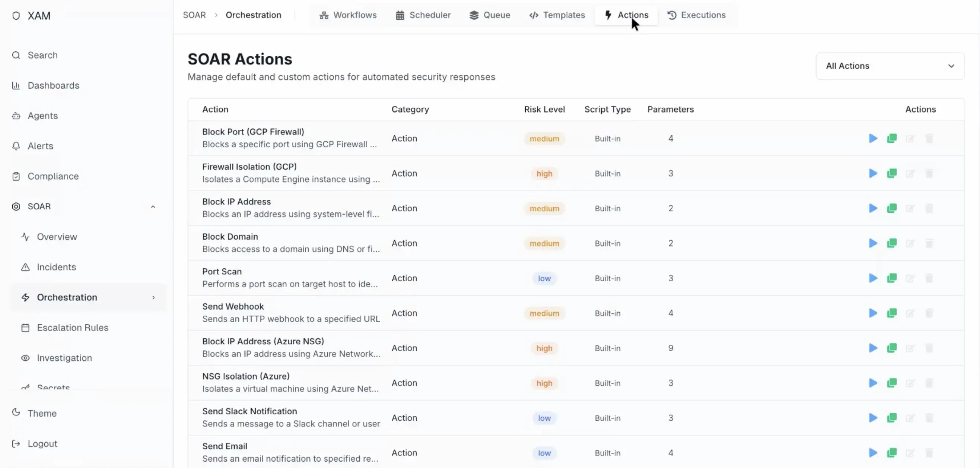980x468 pixels.
Task: Run the Send Slack Notification action
Action: [873, 418]
